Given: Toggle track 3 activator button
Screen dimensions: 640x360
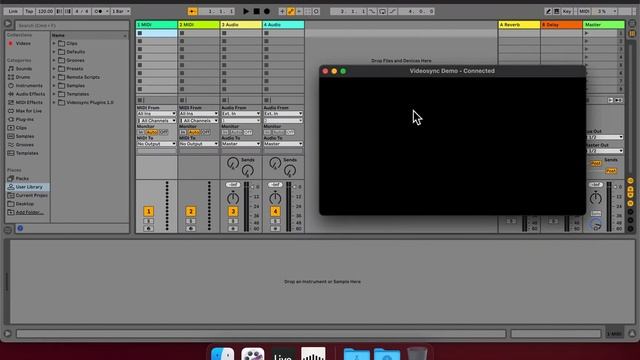Looking at the screenshot, I should pos(233,211).
